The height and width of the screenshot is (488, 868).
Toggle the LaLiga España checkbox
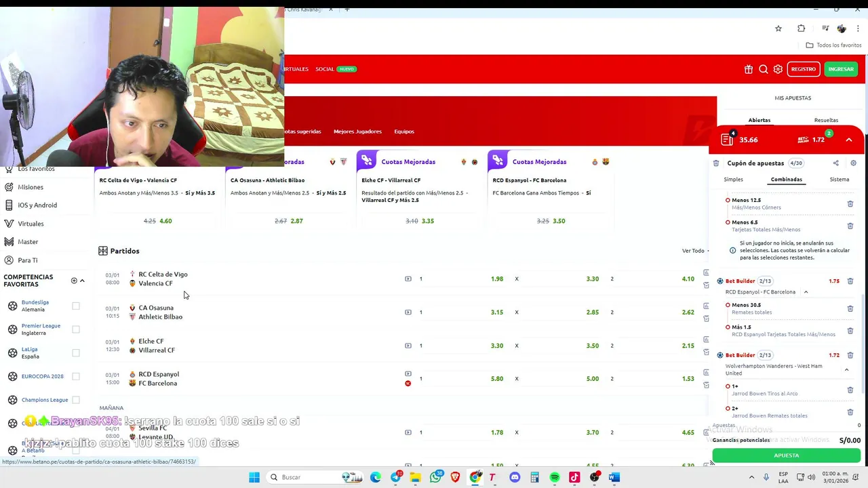[x=76, y=352]
